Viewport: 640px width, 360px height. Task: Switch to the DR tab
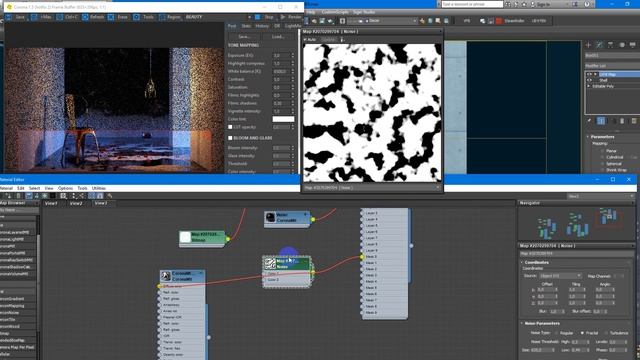click(x=277, y=26)
